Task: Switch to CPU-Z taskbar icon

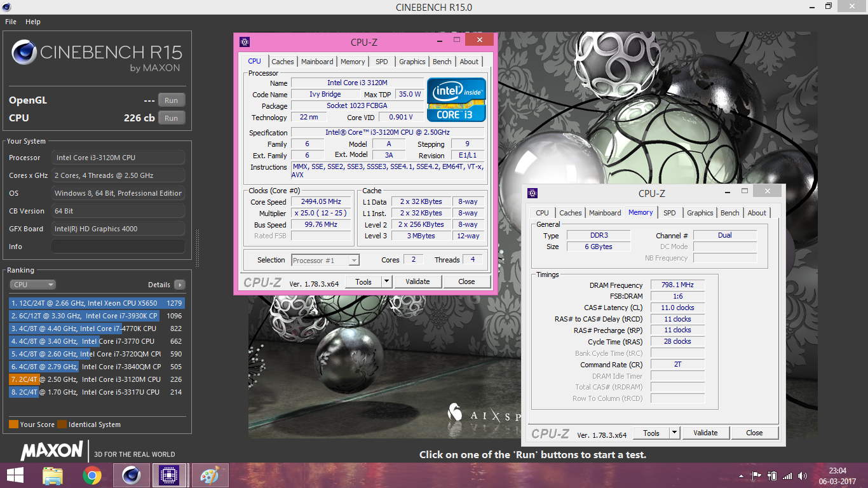Action: (169, 475)
